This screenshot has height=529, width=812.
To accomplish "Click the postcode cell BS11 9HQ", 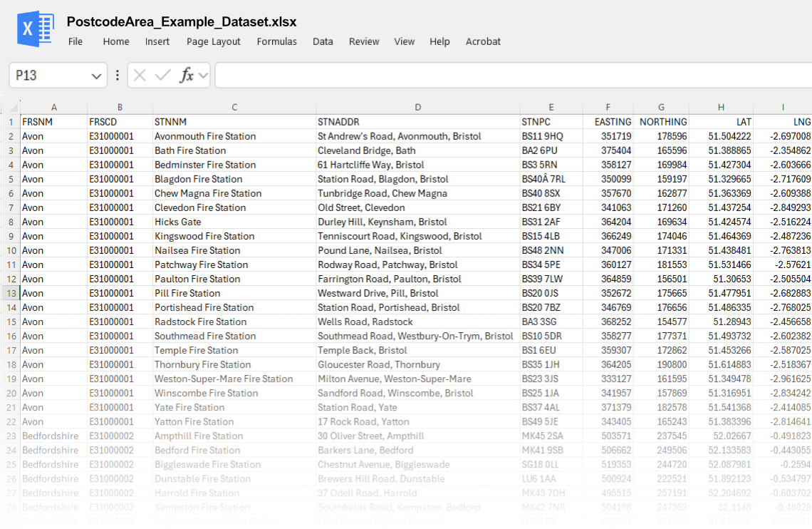I will [x=551, y=136].
